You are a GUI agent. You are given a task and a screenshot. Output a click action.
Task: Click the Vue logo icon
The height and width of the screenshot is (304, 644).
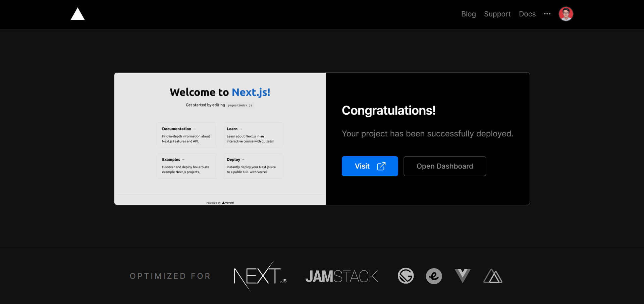point(463,276)
